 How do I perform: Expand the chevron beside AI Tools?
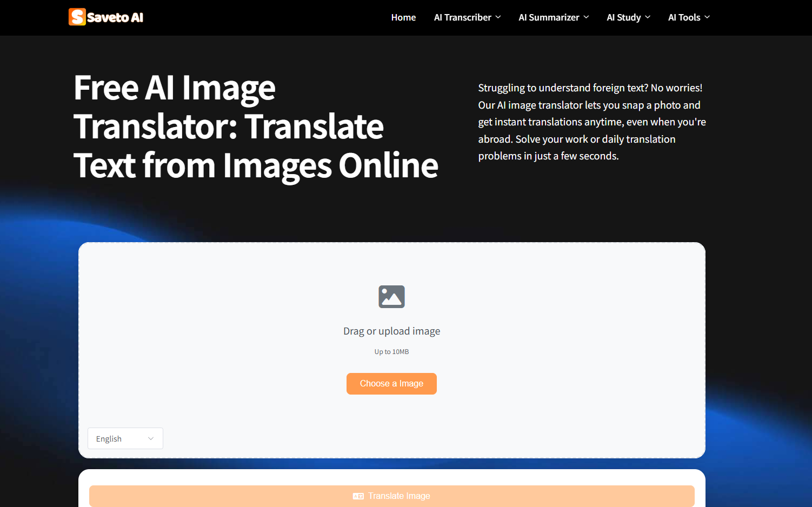[x=707, y=17]
